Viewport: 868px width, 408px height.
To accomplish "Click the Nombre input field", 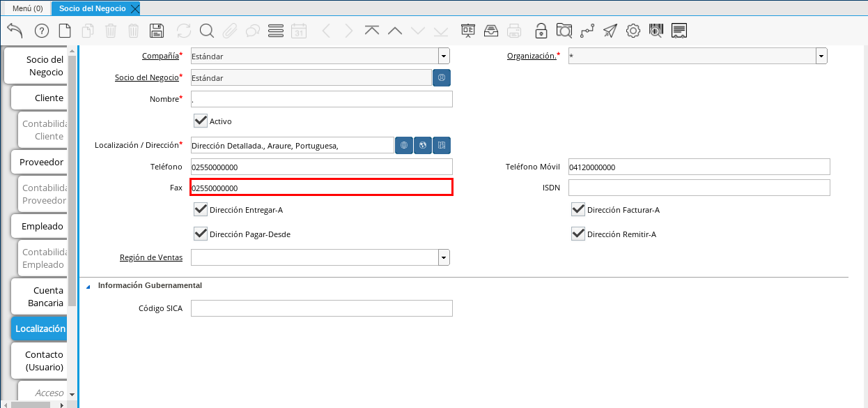I will (322, 99).
